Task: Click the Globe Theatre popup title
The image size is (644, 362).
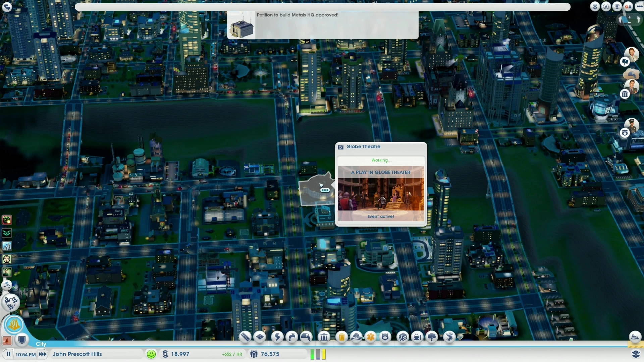Action: 363,146
